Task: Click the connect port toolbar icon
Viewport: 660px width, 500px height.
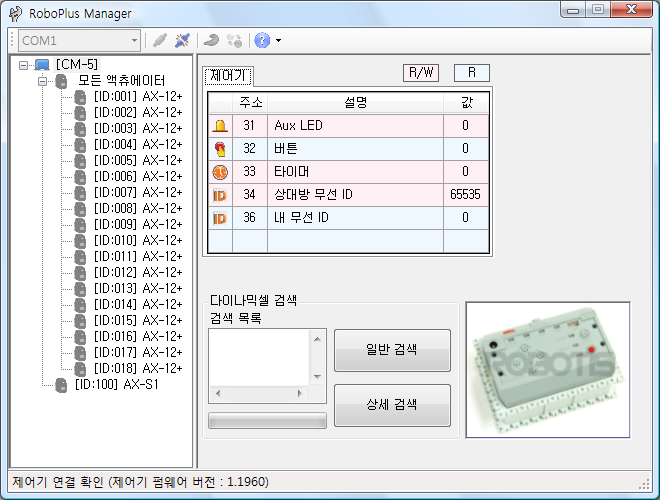Action: click(159, 41)
